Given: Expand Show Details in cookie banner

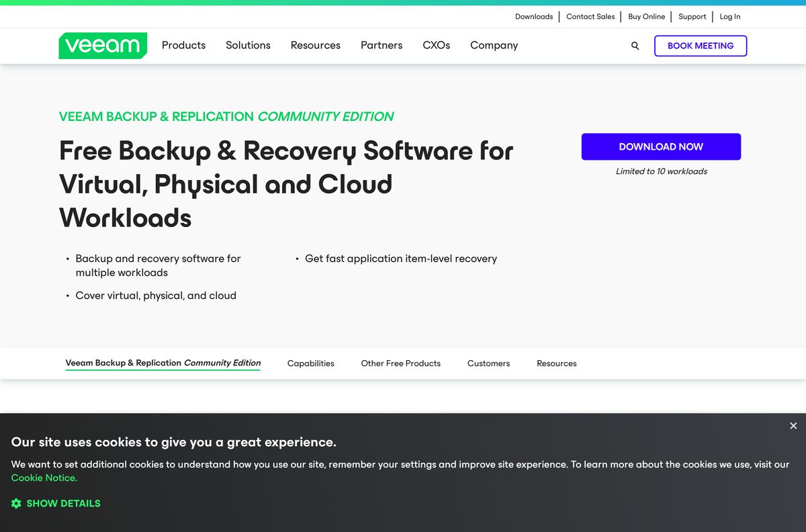Looking at the screenshot, I should click(x=63, y=503).
